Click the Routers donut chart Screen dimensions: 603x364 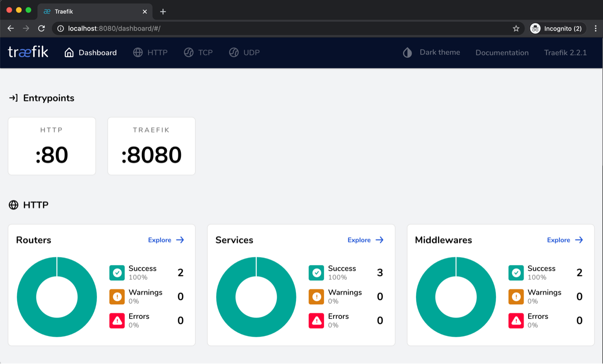(57, 297)
